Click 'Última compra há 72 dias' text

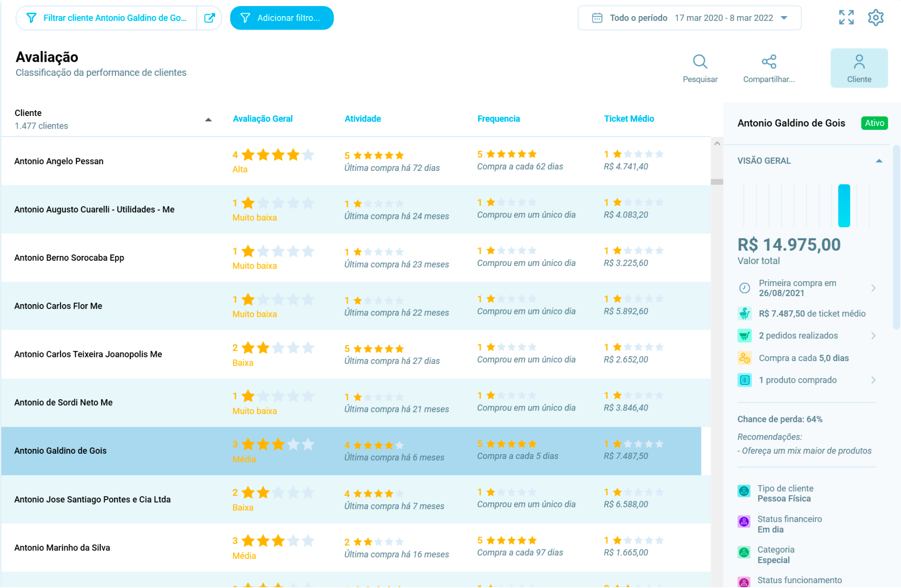[391, 168]
